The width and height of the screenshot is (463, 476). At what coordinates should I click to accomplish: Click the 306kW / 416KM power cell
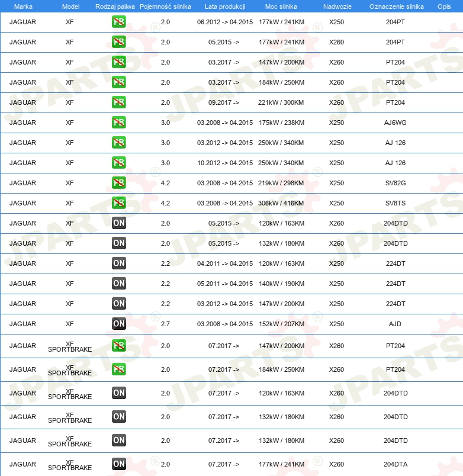[281, 203]
